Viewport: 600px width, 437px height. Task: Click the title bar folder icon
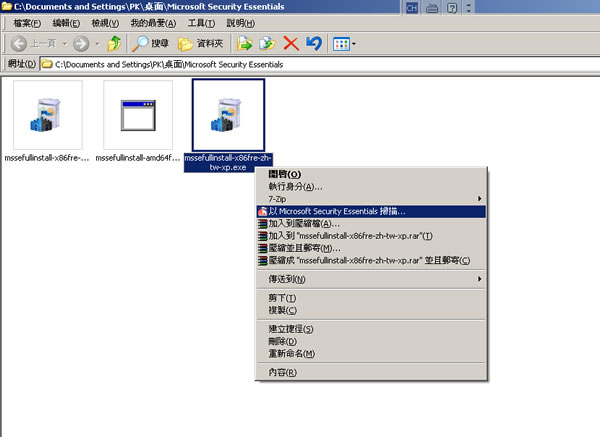[7, 7]
